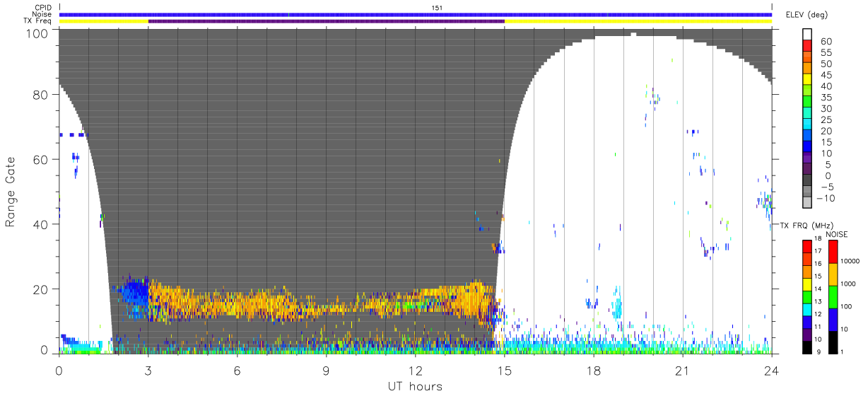Click the CPID label at top left

[x=43, y=8]
